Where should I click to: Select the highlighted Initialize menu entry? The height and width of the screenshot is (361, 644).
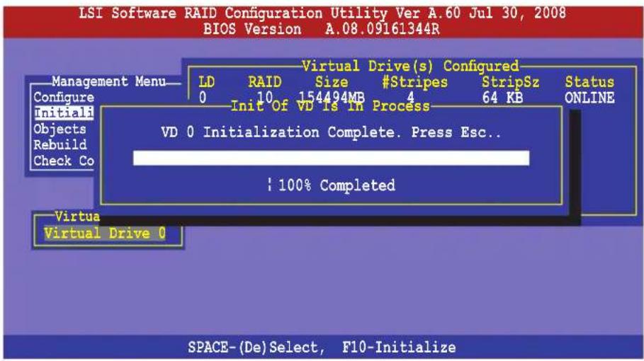point(64,113)
